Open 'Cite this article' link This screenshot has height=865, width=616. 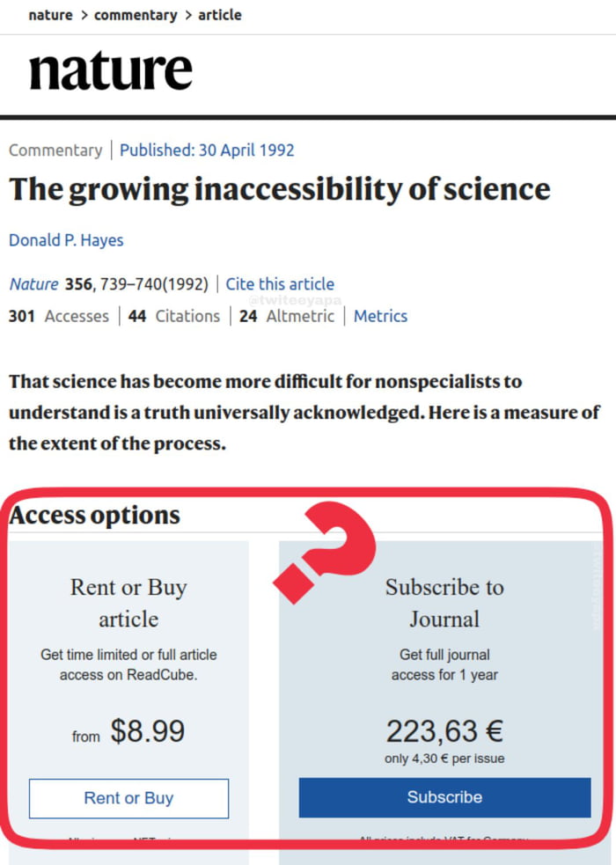280,284
